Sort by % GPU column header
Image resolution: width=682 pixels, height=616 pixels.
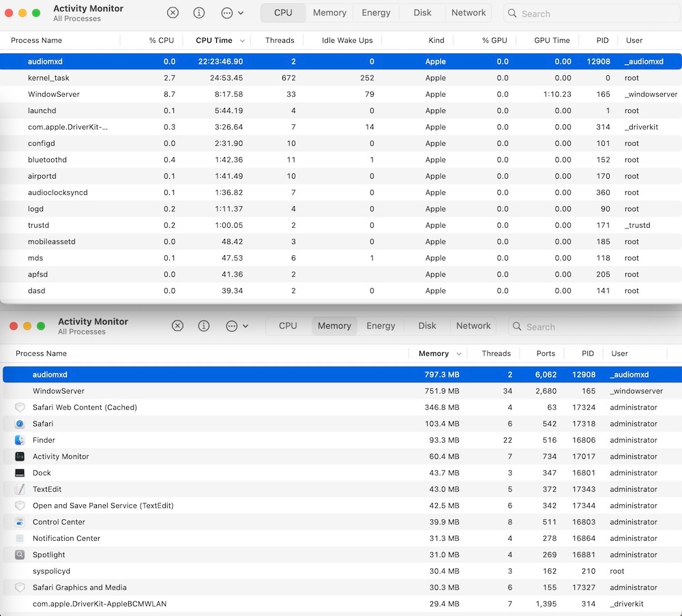point(484,40)
